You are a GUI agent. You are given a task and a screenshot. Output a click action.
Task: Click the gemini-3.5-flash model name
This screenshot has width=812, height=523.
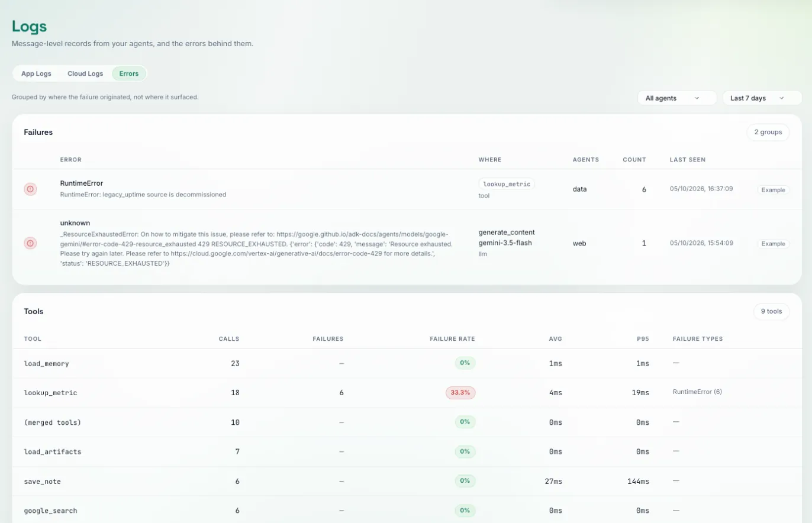click(x=505, y=243)
